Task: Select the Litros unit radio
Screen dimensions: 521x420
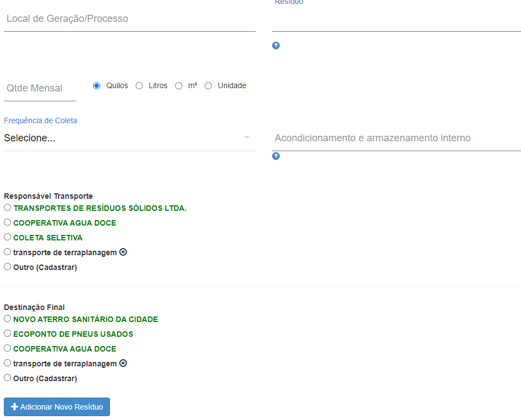Action: pyautogui.click(x=139, y=86)
